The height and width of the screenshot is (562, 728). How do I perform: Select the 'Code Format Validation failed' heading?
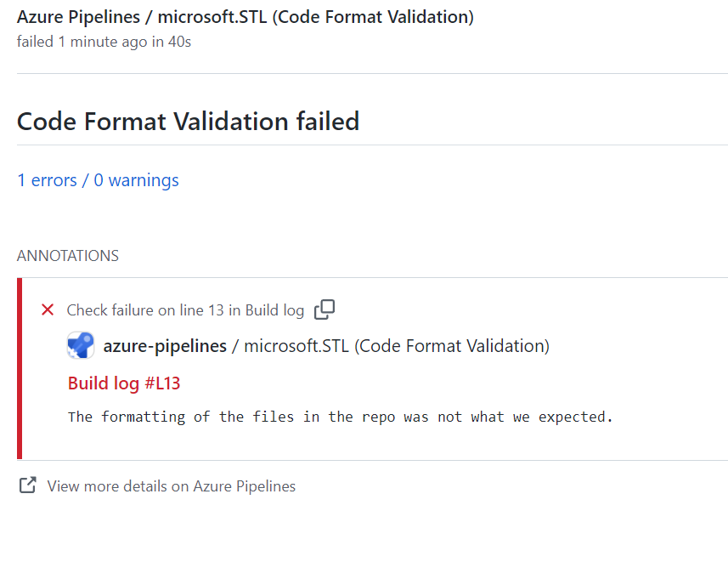188,122
